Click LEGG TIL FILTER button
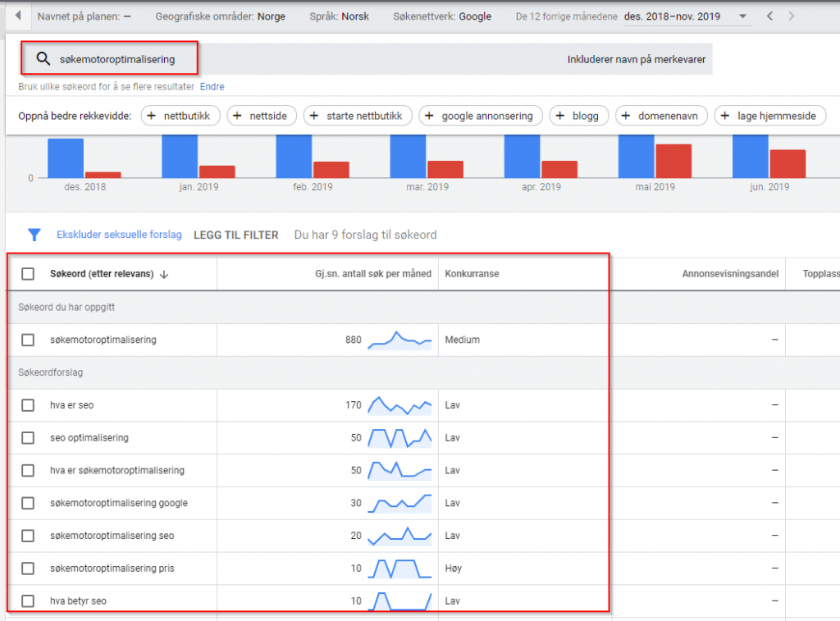The width and height of the screenshot is (840, 621). (x=235, y=235)
